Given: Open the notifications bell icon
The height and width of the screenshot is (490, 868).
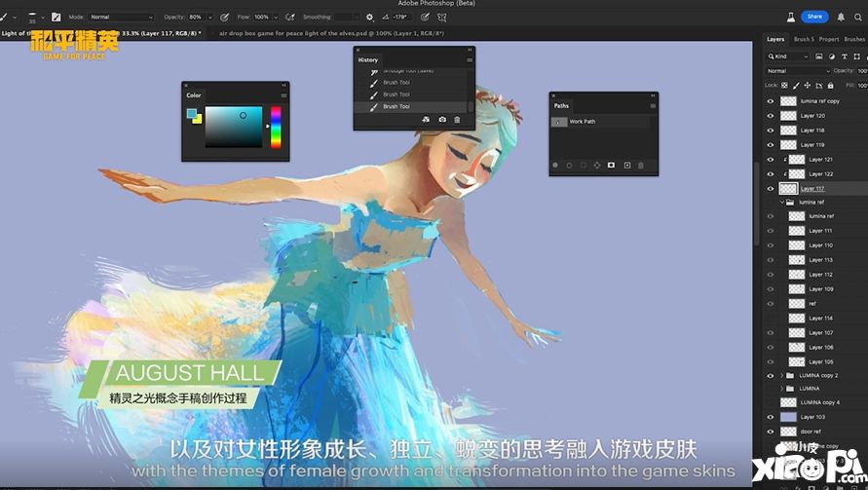Looking at the screenshot, I should pyautogui.click(x=841, y=18).
